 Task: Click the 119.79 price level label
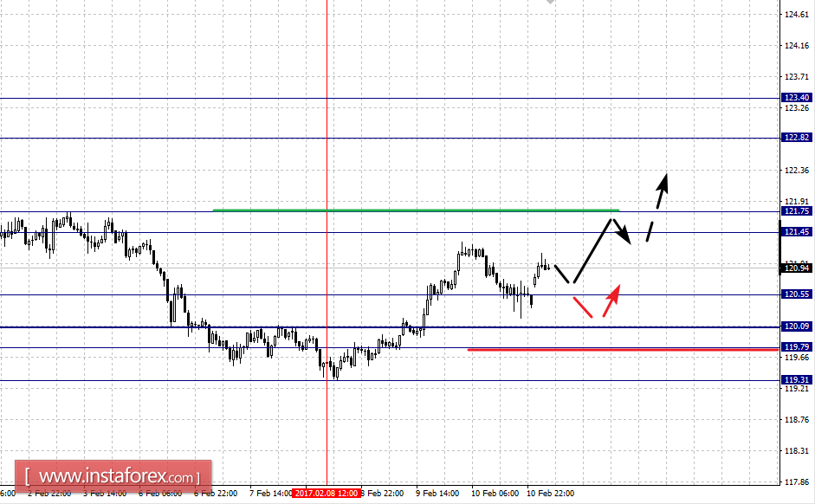(796, 347)
